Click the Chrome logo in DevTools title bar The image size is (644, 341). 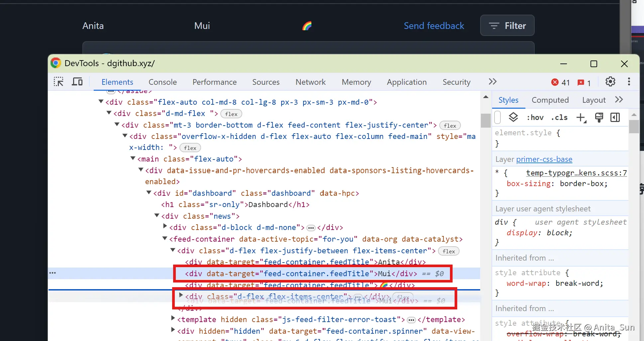pyautogui.click(x=56, y=63)
